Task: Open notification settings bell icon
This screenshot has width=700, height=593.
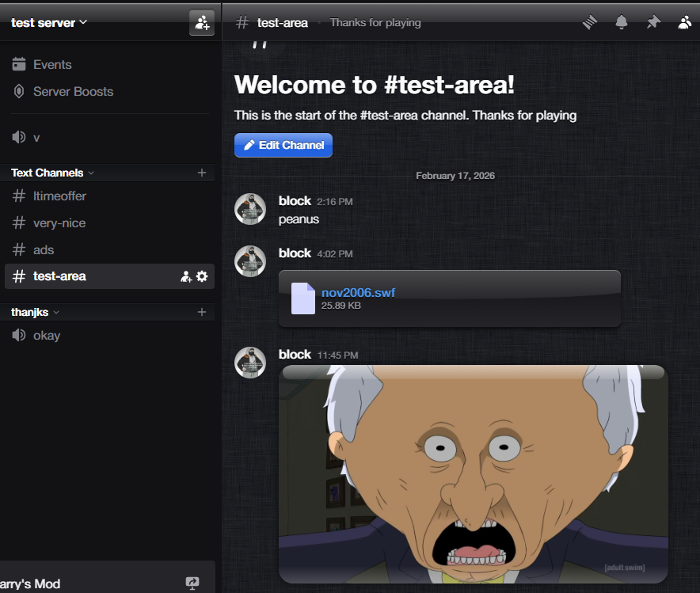Action: 622,22
